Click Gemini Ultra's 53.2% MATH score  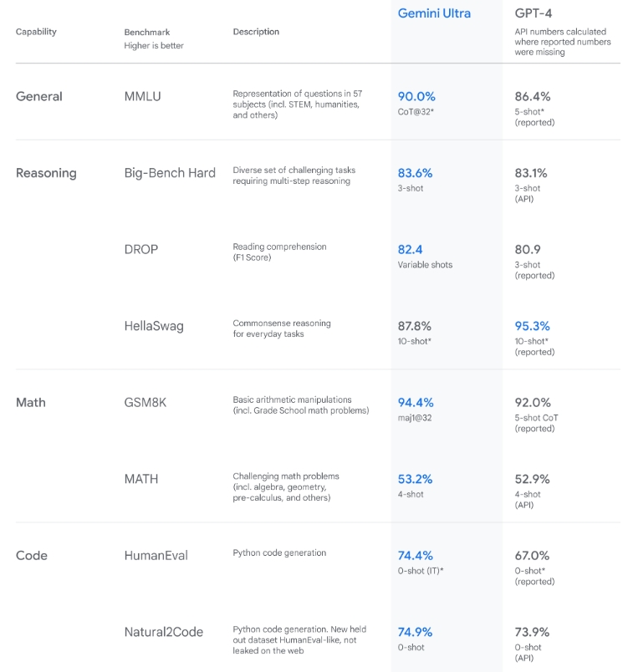coord(416,479)
